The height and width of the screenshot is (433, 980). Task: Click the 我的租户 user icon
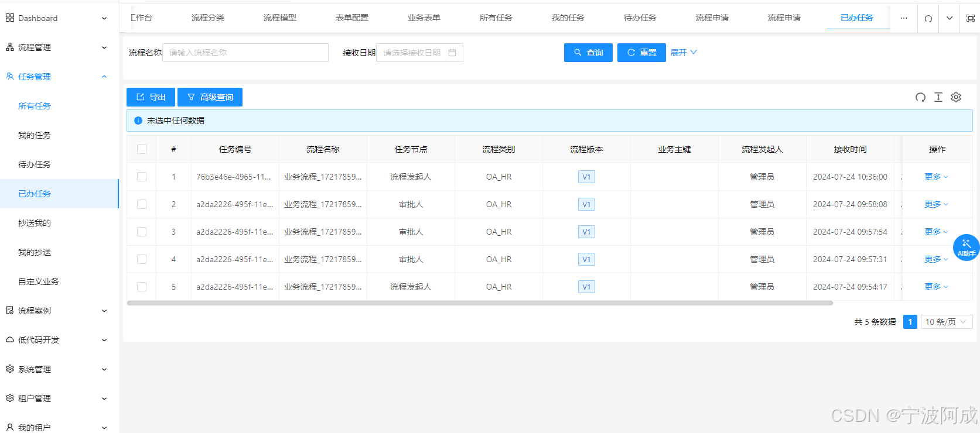[10, 428]
